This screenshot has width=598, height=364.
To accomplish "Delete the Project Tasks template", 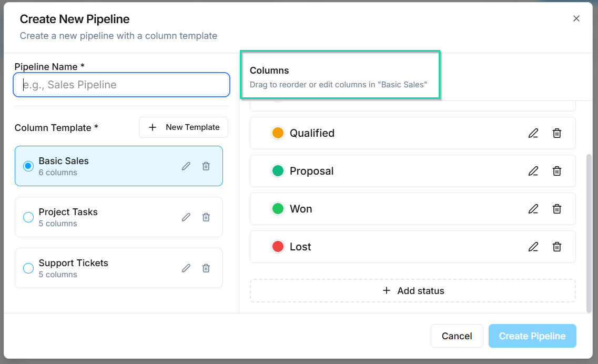I will [x=206, y=217].
